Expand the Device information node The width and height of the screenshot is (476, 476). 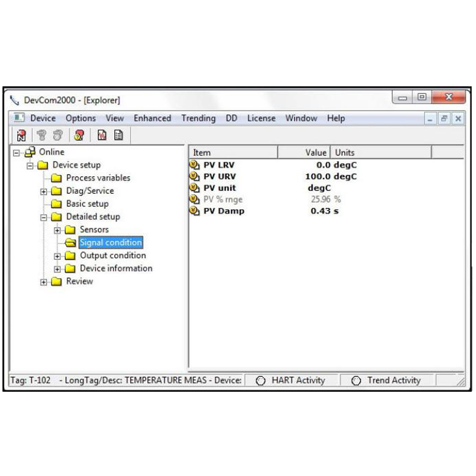click(57, 269)
